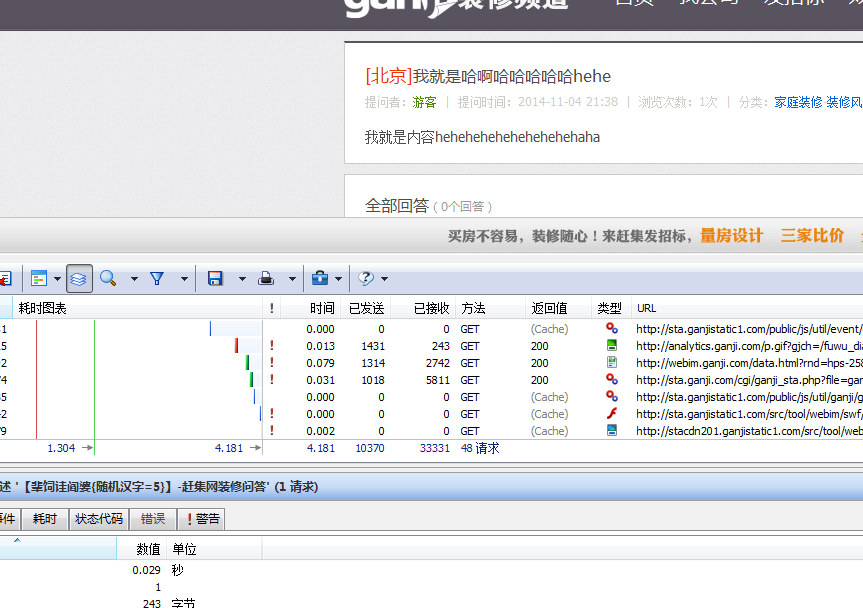Click the Print icon on the toolbar
Viewport: 863px width, 608px height.
264,278
